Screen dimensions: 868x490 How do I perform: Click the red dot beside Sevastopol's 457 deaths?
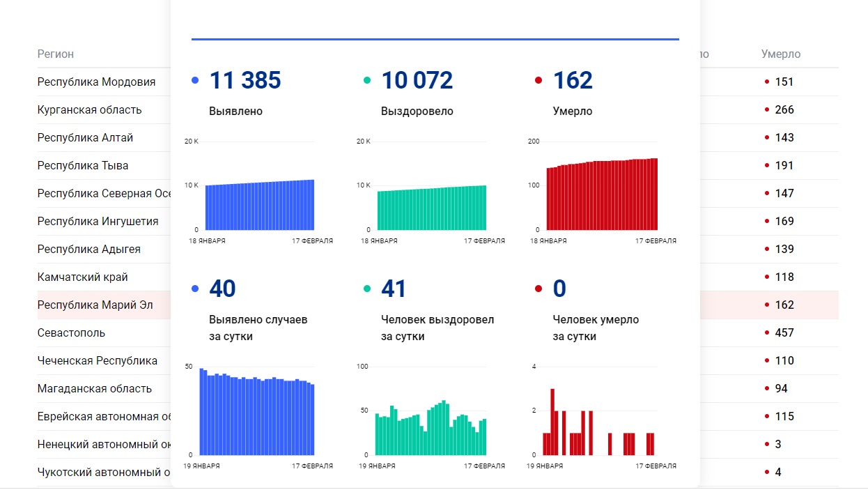(767, 333)
